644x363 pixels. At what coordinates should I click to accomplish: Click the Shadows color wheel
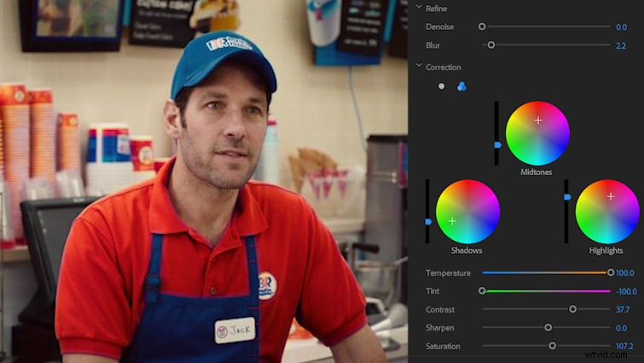tap(467, 211)
